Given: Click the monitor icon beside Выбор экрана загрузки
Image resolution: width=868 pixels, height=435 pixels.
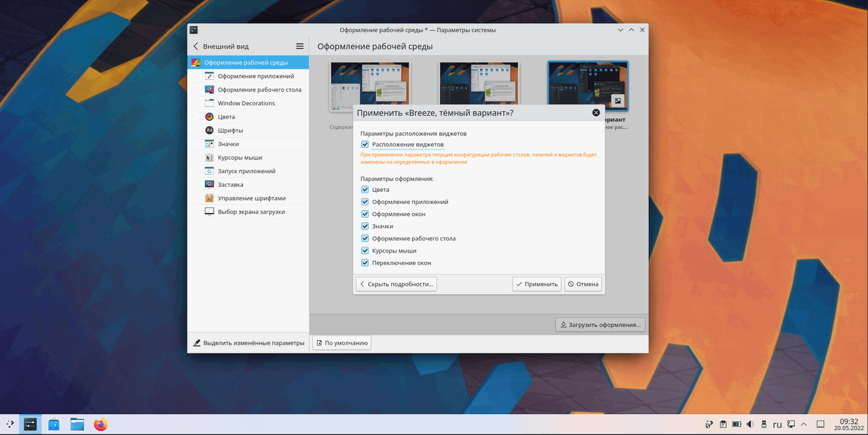Looking at the screenshot, I should [209, 211].
